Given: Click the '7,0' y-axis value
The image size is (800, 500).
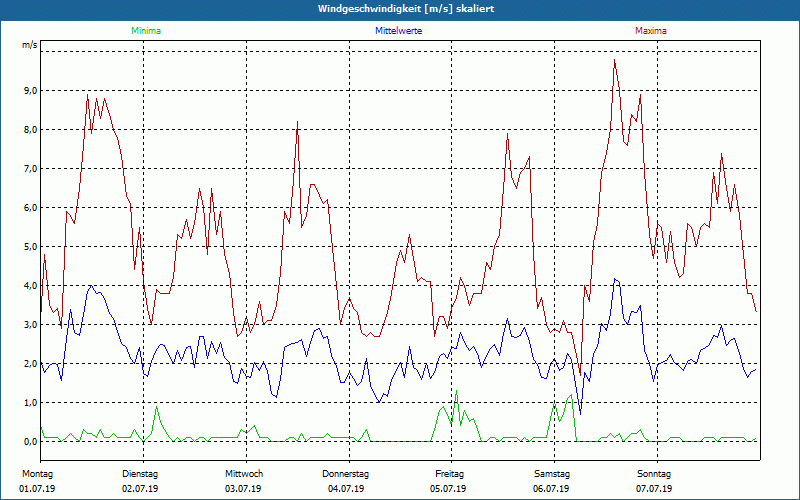Looking at the screenshot, I should tap(30, 169).
